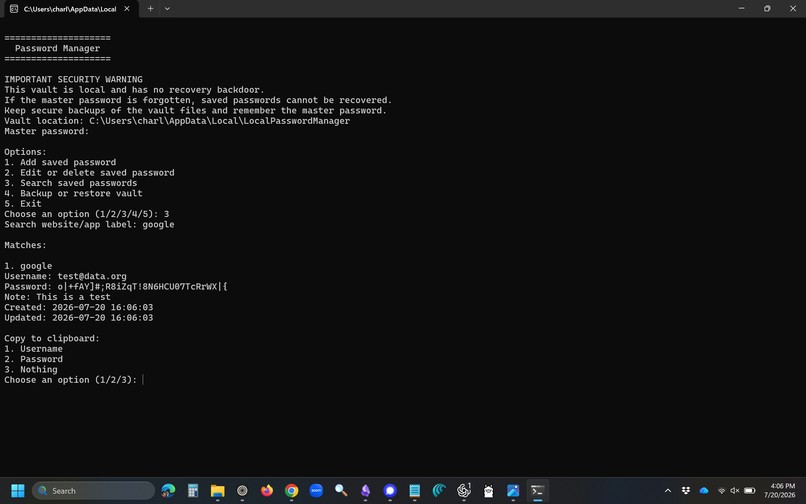
Task: Click the "Matches:" heading
Action: point(25,245)
